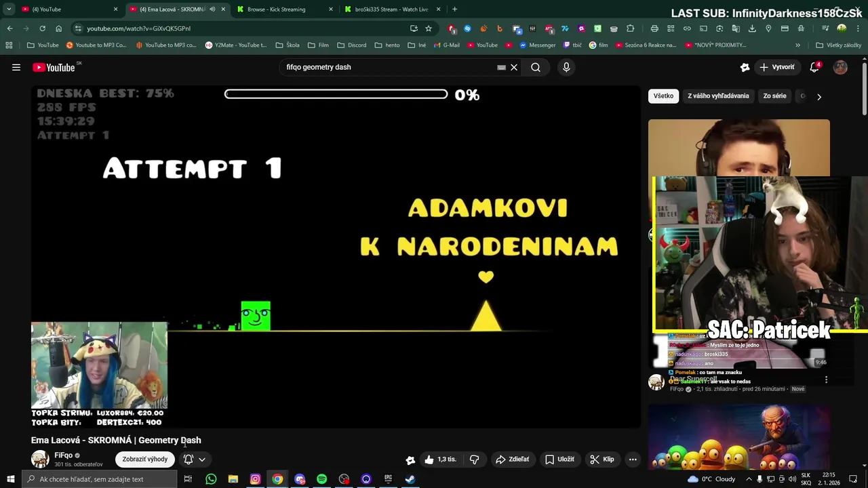Create a clip with Klip button
This screenshot has height=488, width=868.
[602, 459]
